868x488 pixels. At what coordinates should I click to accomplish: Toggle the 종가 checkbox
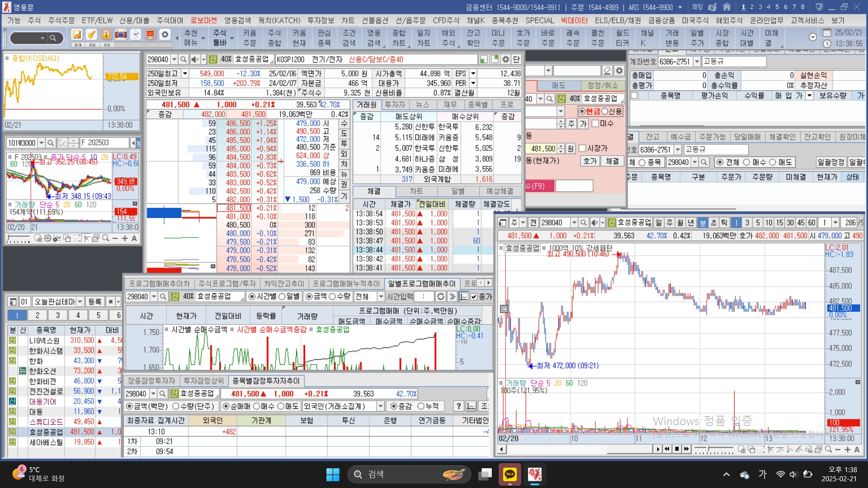click(474, 296)
